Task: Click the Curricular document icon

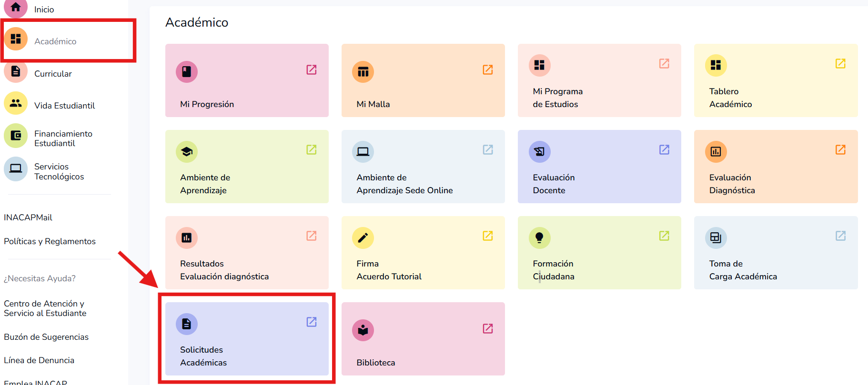Action: coord(16,71)
